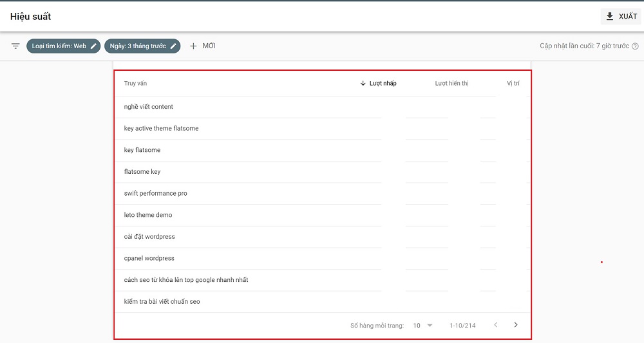
Task: Click the Truy vấn column header
Action: (135, 83)
